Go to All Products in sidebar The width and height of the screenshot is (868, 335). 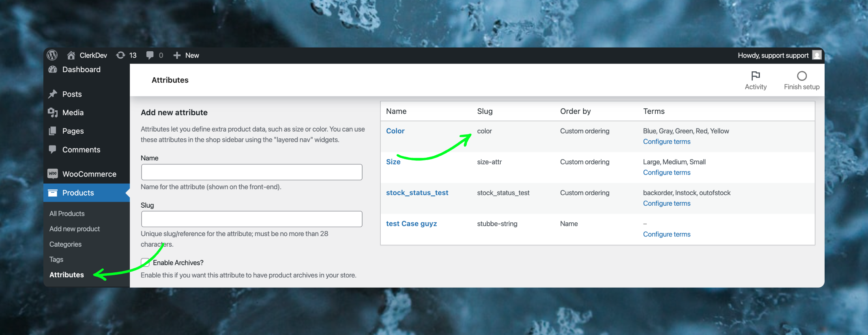[67, 214]
